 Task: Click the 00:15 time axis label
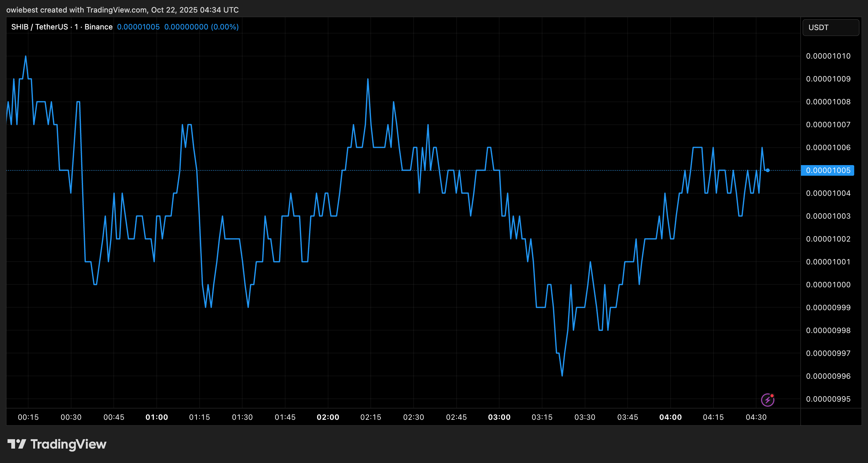(28, 417)
